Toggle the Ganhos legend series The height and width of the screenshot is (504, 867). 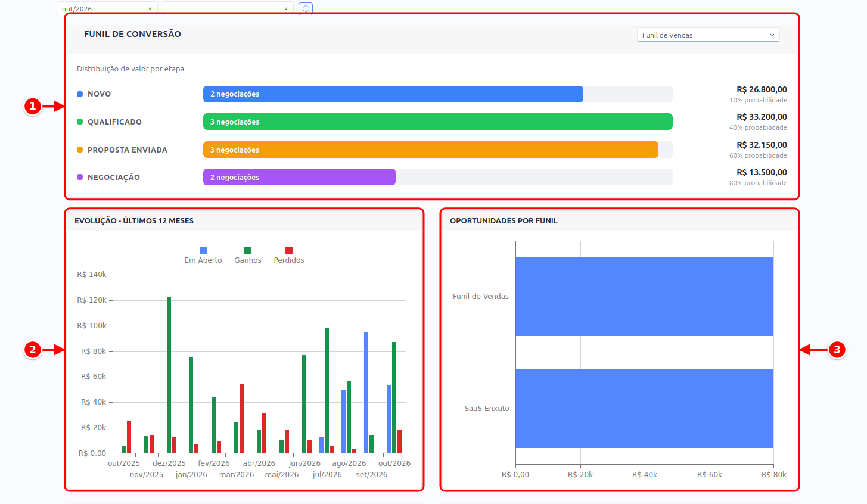(248, 255)
